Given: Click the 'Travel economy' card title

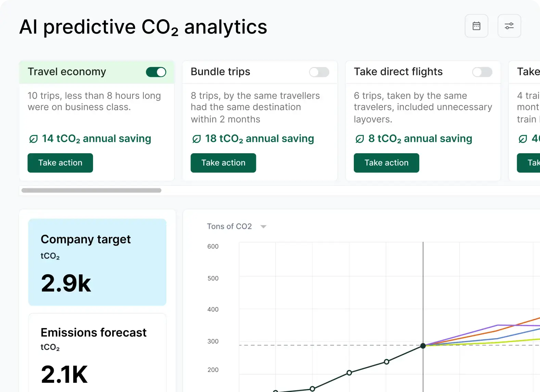Looking at the screenshot, I should (x=67, y=72).
